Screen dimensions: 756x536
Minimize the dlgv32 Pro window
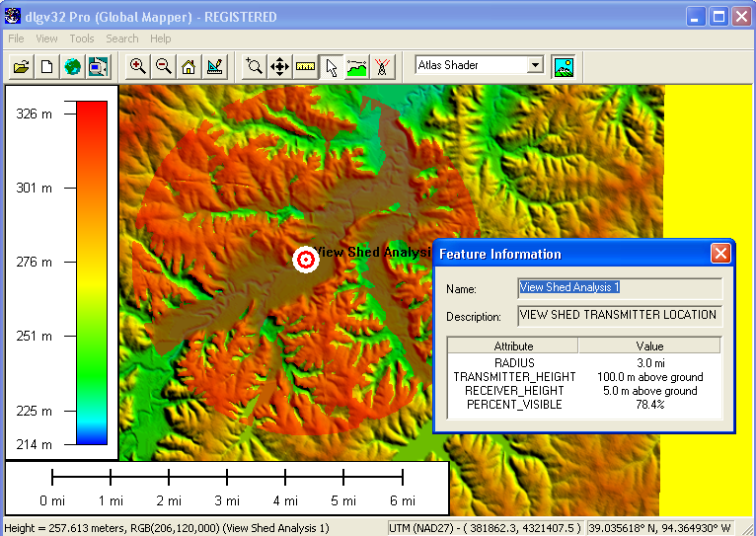click(695, 17)
